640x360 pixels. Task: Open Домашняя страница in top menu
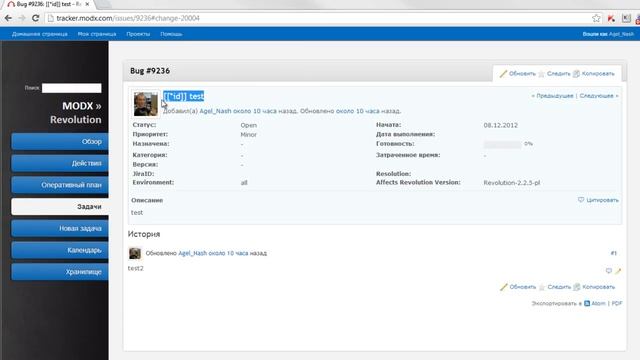(40, 34)
